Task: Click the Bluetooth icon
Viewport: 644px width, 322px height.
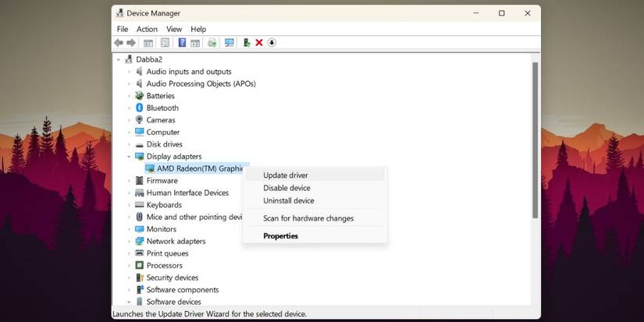Action: point(140,108)
